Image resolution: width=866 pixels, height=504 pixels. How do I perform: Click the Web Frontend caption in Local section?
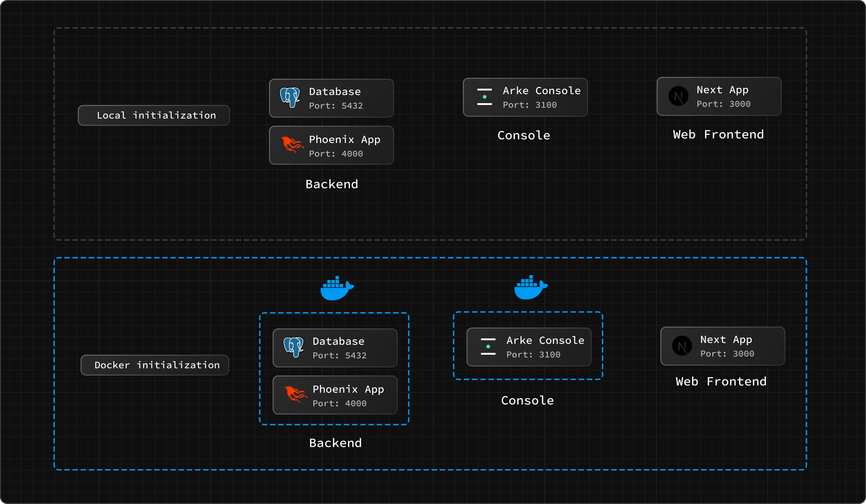click(718, 135)
